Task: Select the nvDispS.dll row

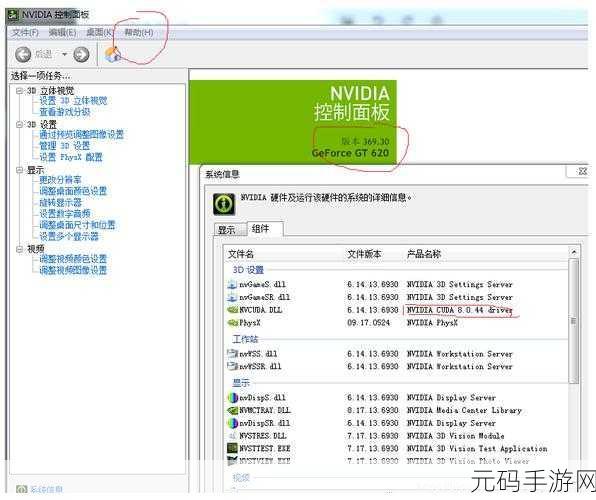Action: pos(397,398)
